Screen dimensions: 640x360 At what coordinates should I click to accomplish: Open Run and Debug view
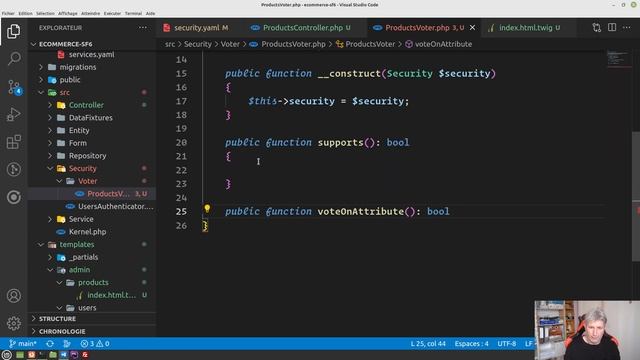[13, 115]
